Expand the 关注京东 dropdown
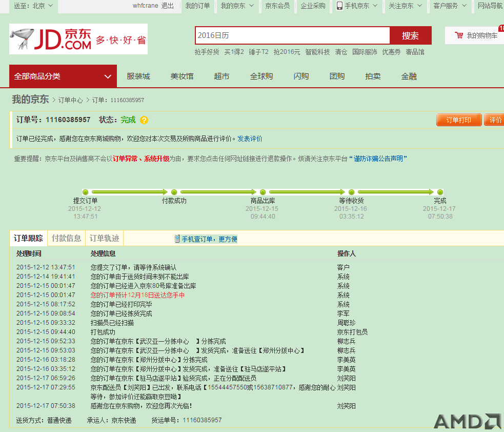The height and width of the screenshot is (432, 504). click(405, 6)
